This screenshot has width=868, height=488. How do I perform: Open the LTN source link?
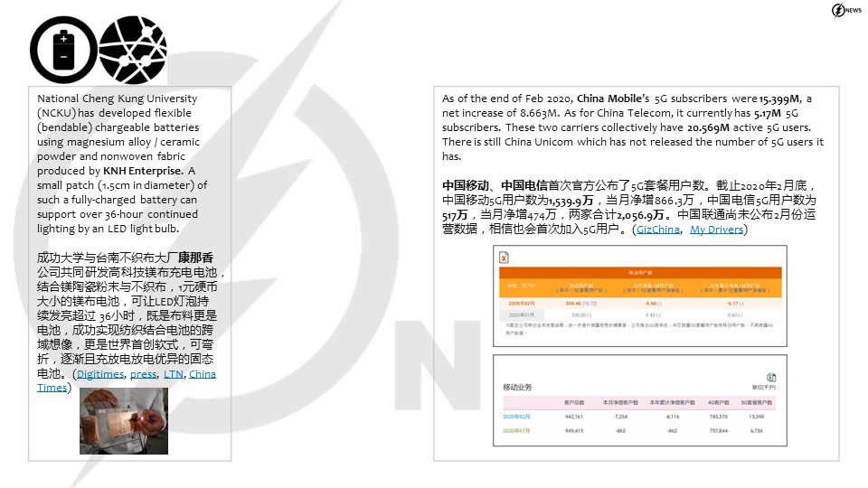coord(174,374)
